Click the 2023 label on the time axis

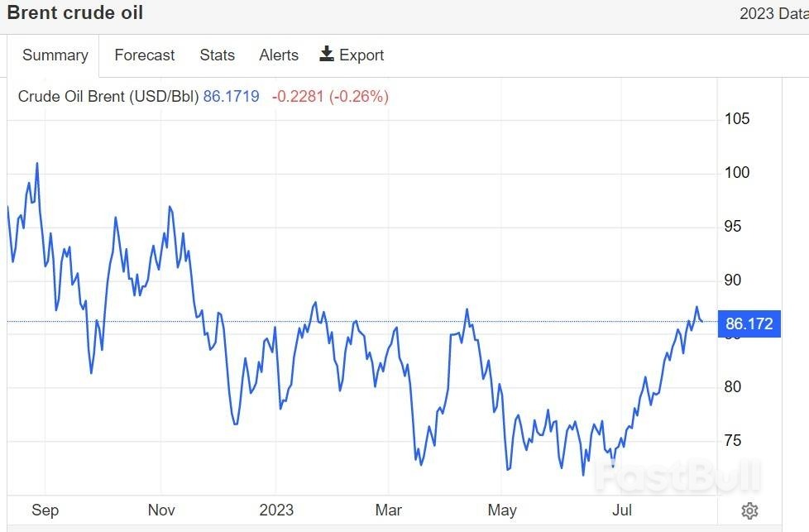(x=276, y=510)
